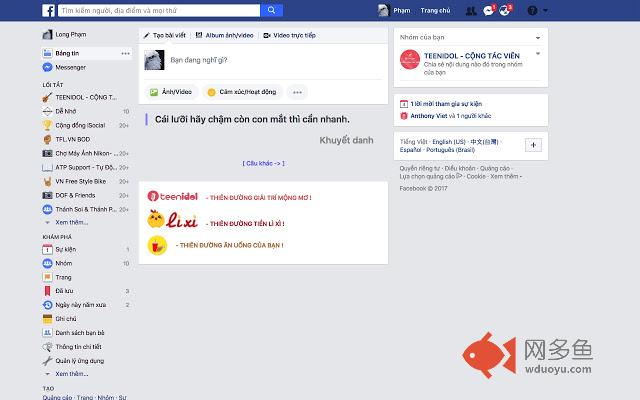Open the account dropdown arrow in top bar
This screenshot has width=640, height=400.
[x=545, y=11]
